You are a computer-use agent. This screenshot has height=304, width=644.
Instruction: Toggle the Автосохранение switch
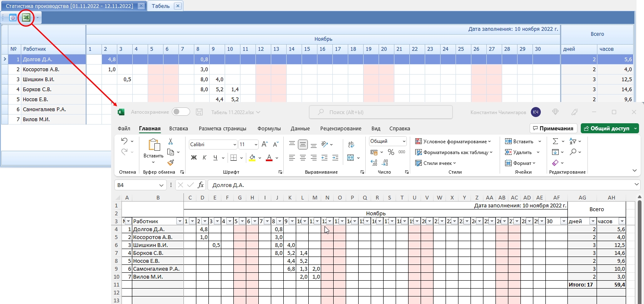click(181, 112)
